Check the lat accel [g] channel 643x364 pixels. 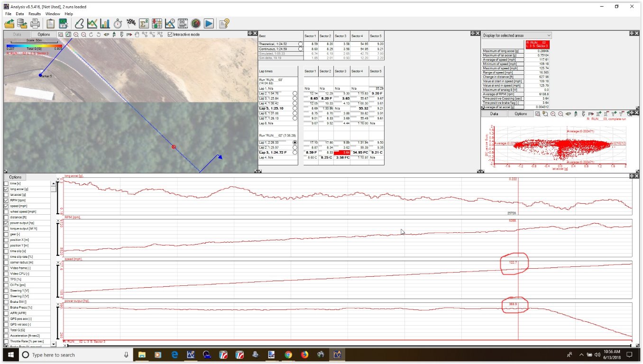click(6, 195)
